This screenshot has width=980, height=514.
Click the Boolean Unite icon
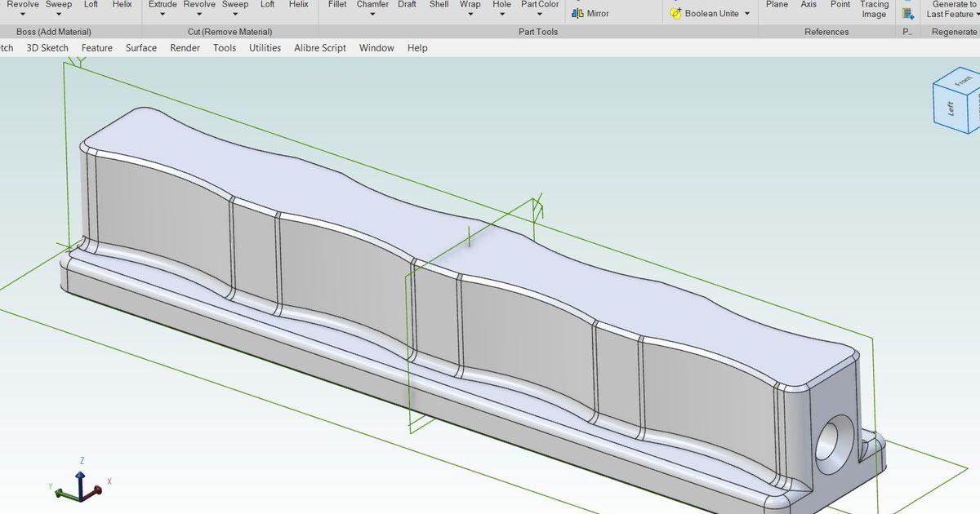[x=675, y=14]
